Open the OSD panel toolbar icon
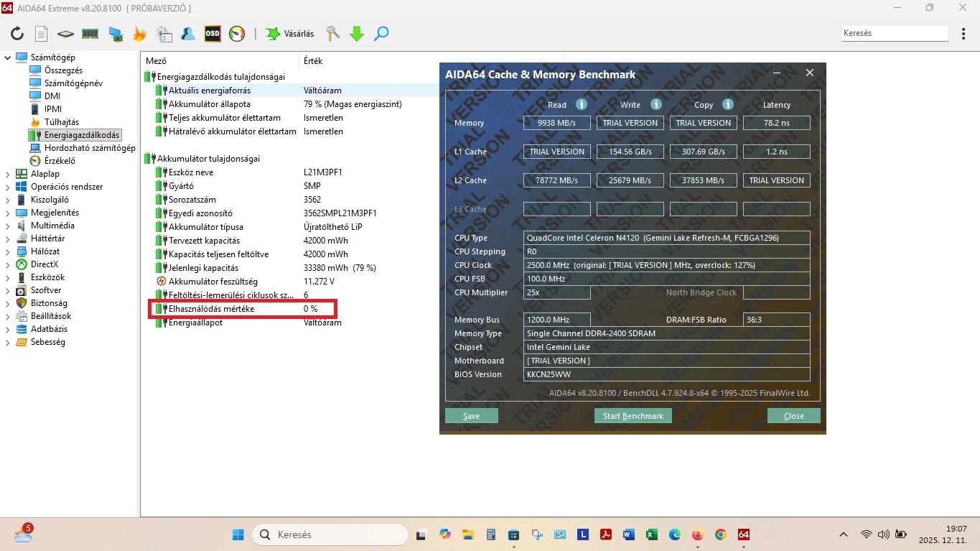980x551 pixels. pyautogui.click(x=213, y=34)
